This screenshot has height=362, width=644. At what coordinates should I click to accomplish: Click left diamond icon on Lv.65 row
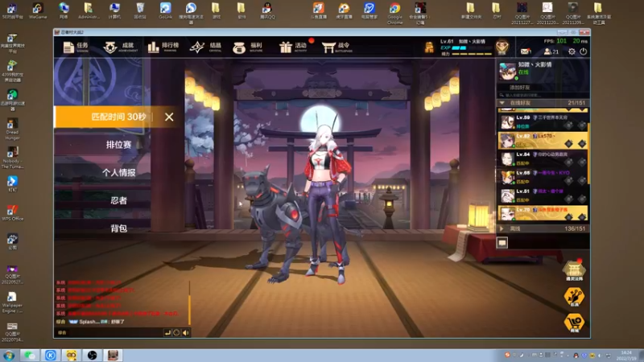coord(568,180)
